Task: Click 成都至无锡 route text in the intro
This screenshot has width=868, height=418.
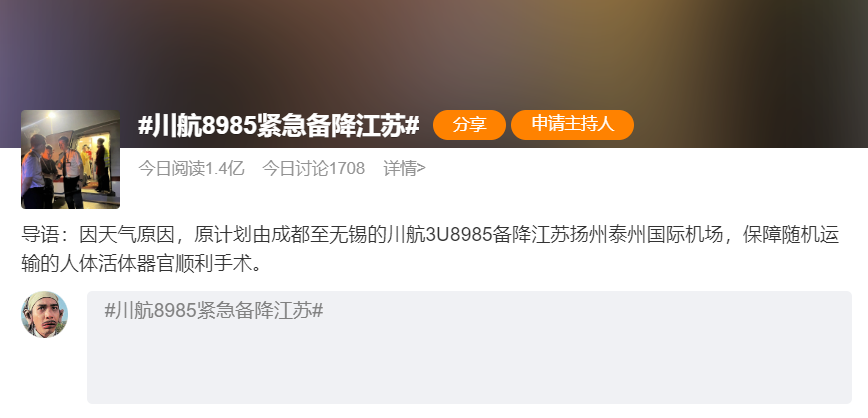Action: (x=310, y=235)
